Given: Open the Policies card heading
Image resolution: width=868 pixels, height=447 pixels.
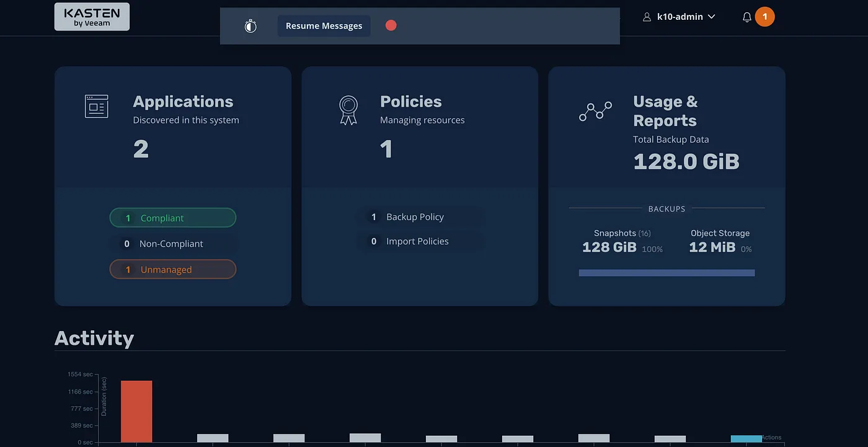Looking at the screenshot, I should (x=410, y=102).
